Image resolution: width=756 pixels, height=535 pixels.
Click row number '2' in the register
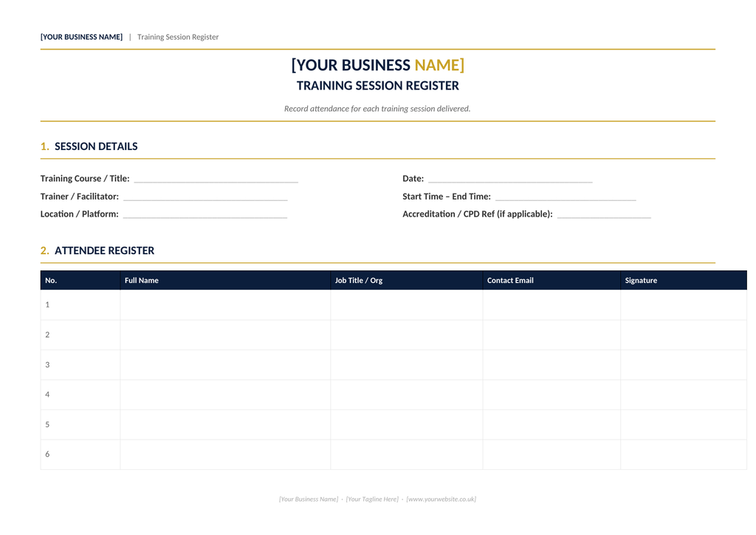click(x=47, y=335)
